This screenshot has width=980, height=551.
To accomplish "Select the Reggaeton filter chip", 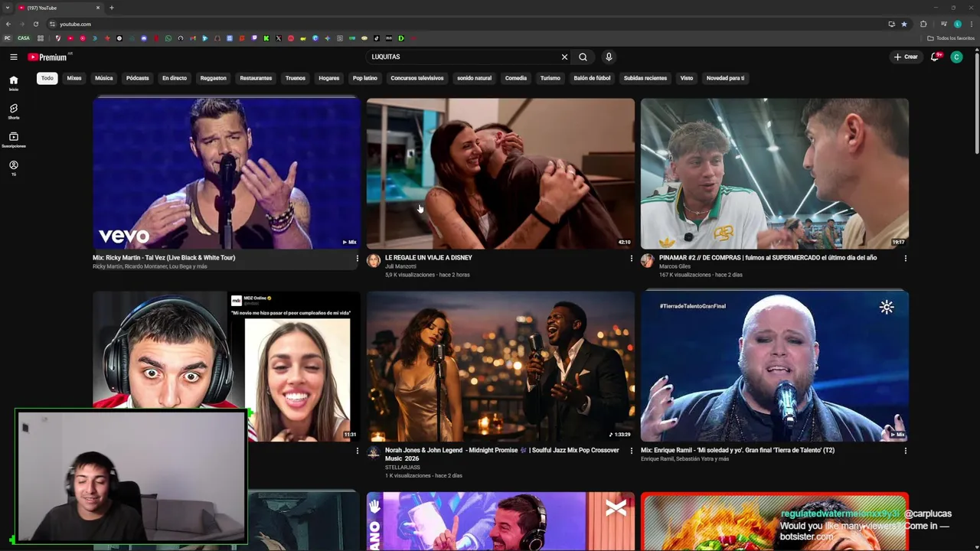I will pos(214,78).
